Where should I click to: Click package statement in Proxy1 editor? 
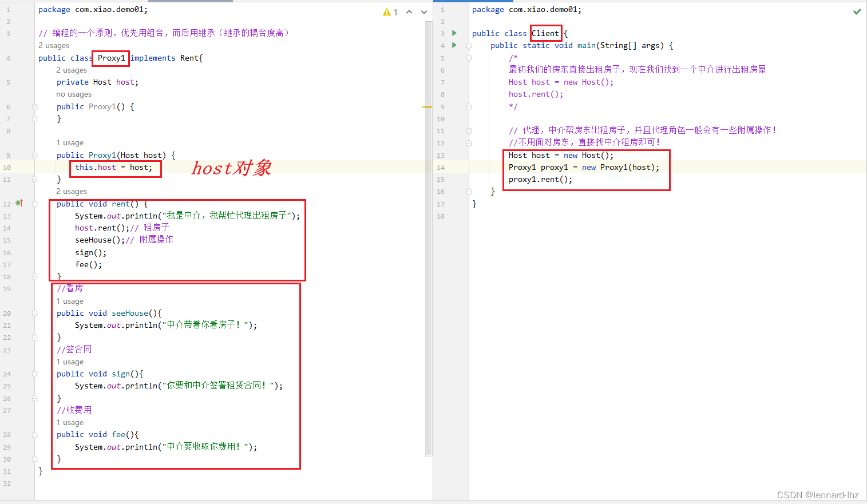tap(93, 10)
